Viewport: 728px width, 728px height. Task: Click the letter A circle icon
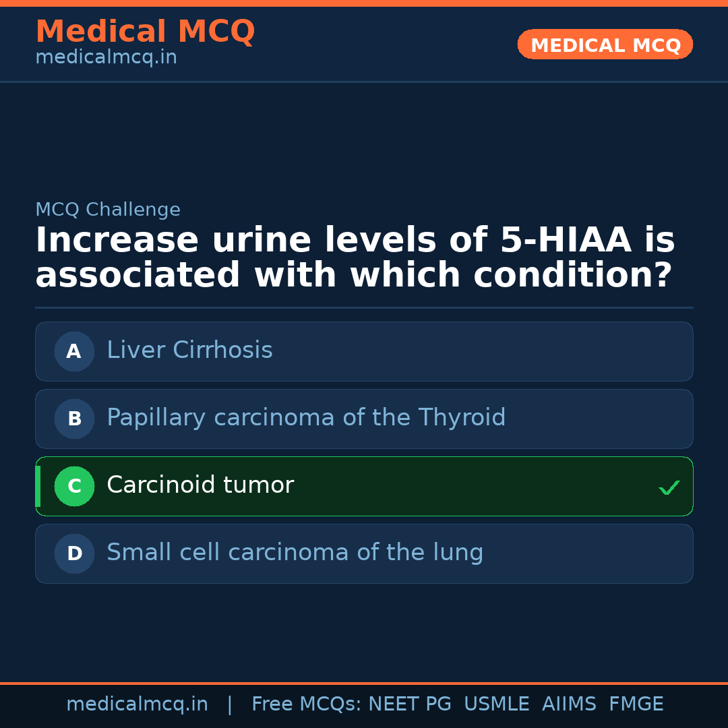[x=74, y=351]
